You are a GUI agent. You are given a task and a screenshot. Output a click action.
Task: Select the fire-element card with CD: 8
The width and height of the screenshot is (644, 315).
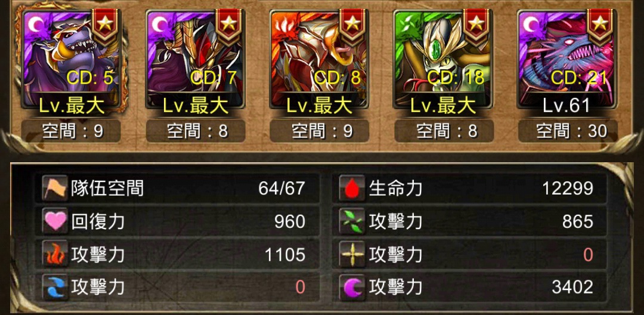319,60
